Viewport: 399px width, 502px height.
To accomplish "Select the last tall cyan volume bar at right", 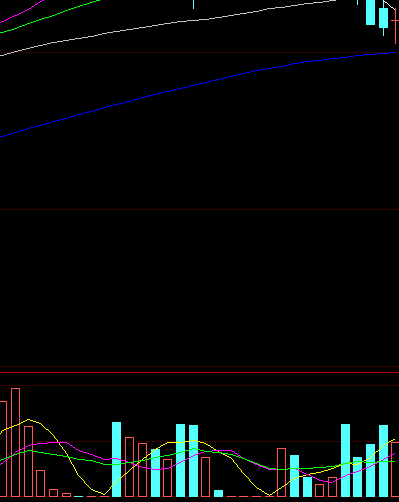I will (x=383, y=461).
